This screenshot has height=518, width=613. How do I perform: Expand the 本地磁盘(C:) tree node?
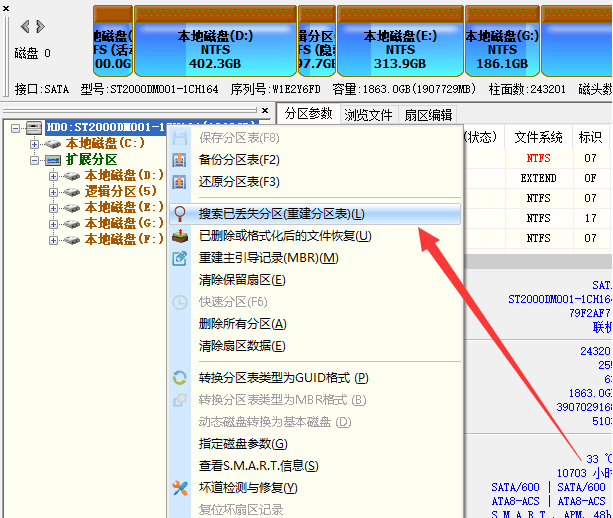[x=35, y=144]
